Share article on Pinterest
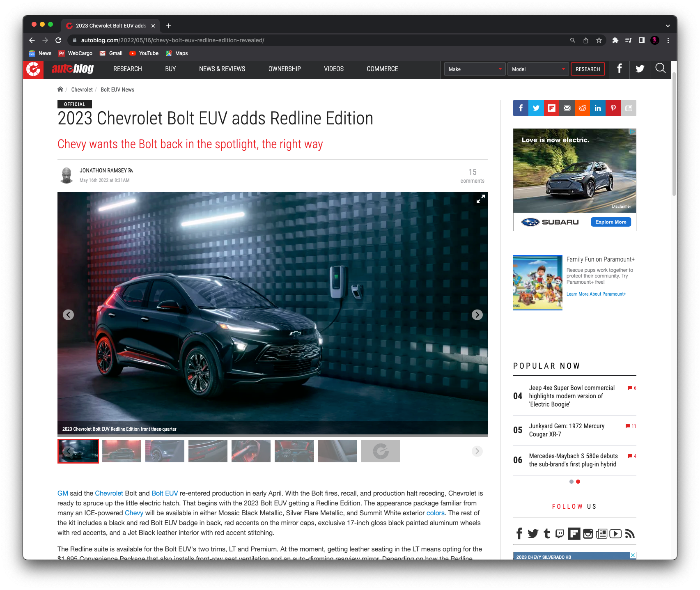 click(613, 108)
